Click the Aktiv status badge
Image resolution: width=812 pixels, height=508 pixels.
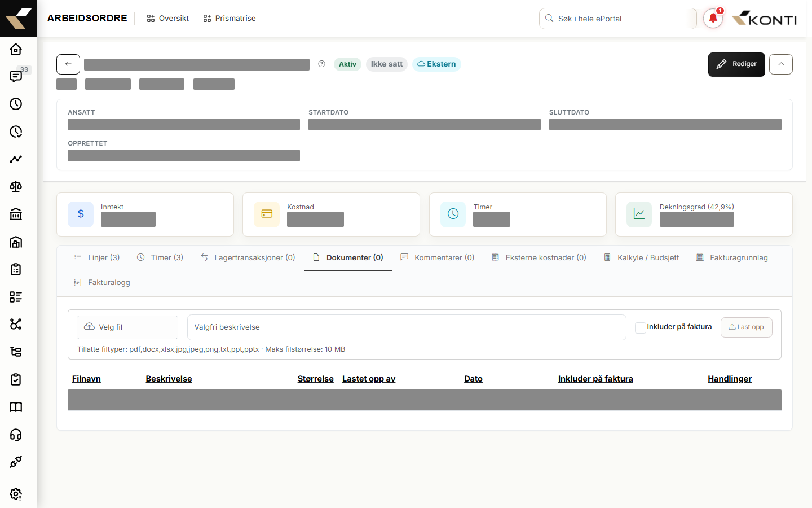[347, 64]
